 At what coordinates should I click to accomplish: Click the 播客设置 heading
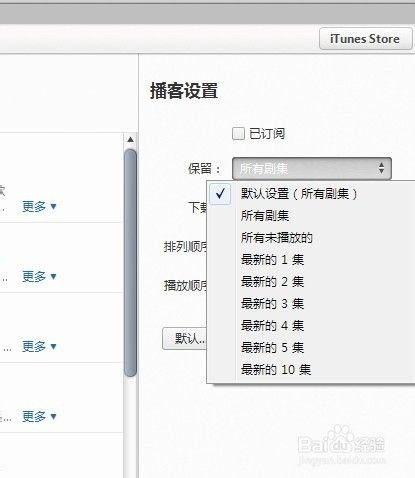[184, 91]
